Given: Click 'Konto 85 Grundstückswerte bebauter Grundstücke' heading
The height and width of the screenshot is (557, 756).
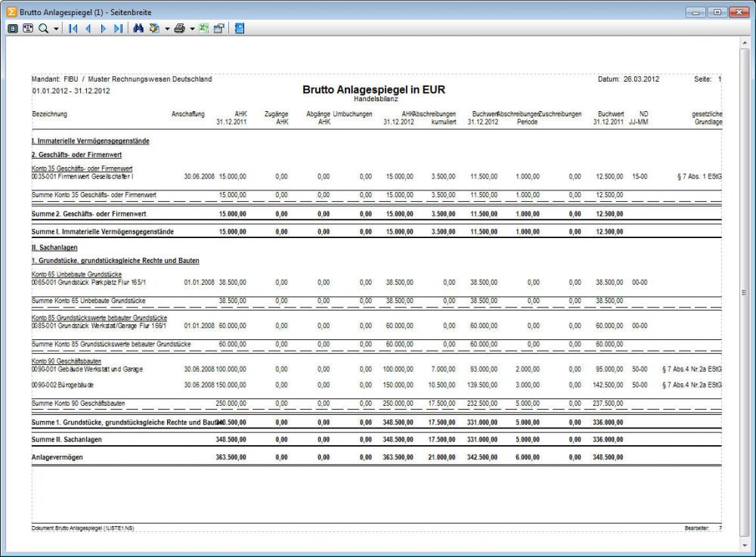Looking at the screenshot, I should tap(99, 318).
